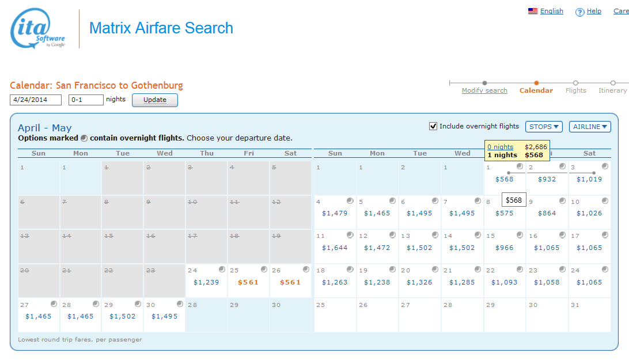
Task: Click the nights range input field
Action: point(86,100)
